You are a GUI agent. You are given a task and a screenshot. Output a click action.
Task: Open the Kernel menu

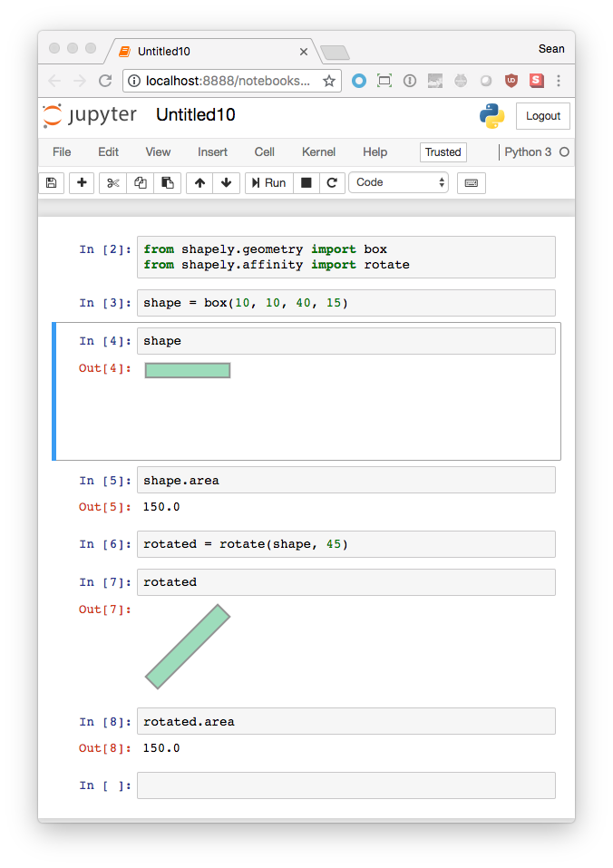(318, 151)
